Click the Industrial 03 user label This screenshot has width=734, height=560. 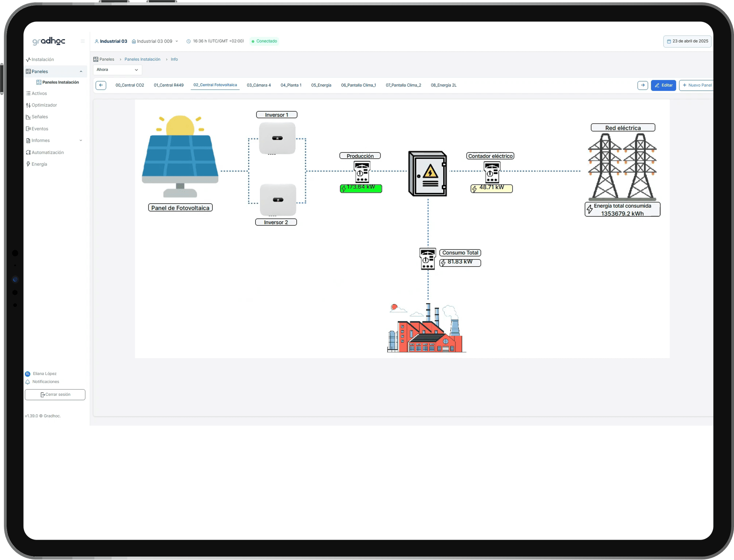pos(111,41)
